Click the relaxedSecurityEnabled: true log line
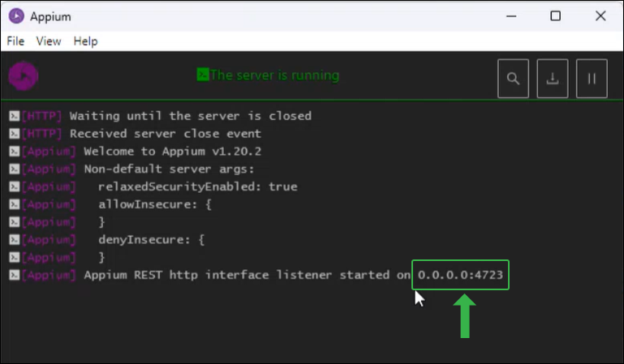This screenshot has width=624, height=364. pyautogui.click(x=198, y=186)
